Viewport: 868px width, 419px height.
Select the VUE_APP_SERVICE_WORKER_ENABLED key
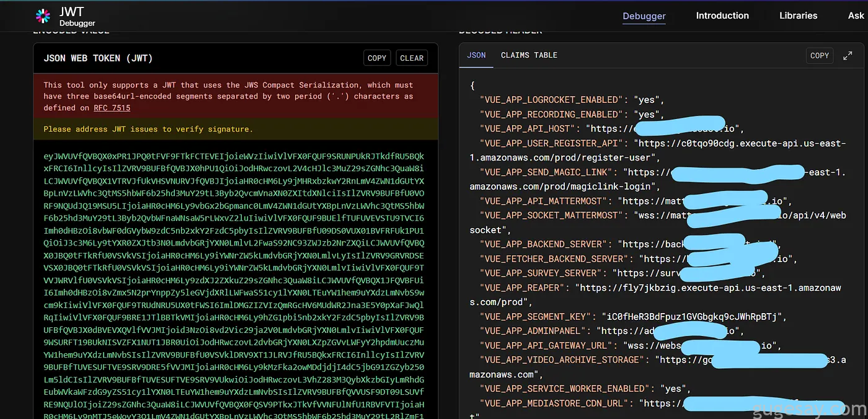(x=565, y=389)
